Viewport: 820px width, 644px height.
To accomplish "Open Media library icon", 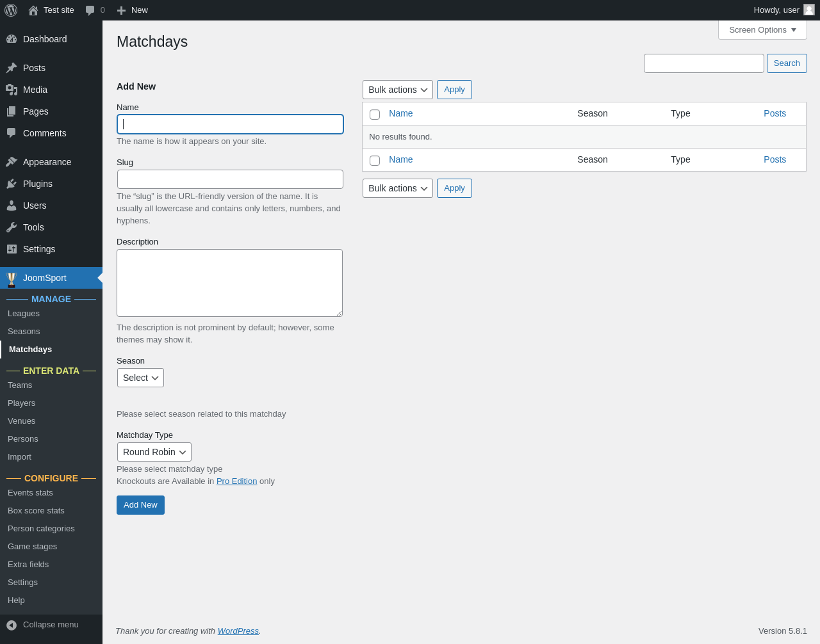I will tap(12, 90).
